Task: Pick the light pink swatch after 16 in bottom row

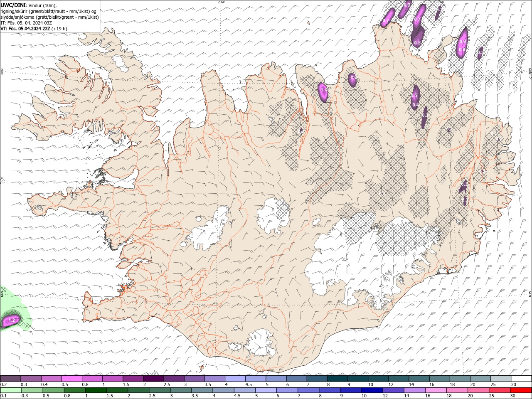Action: [436, 390]
